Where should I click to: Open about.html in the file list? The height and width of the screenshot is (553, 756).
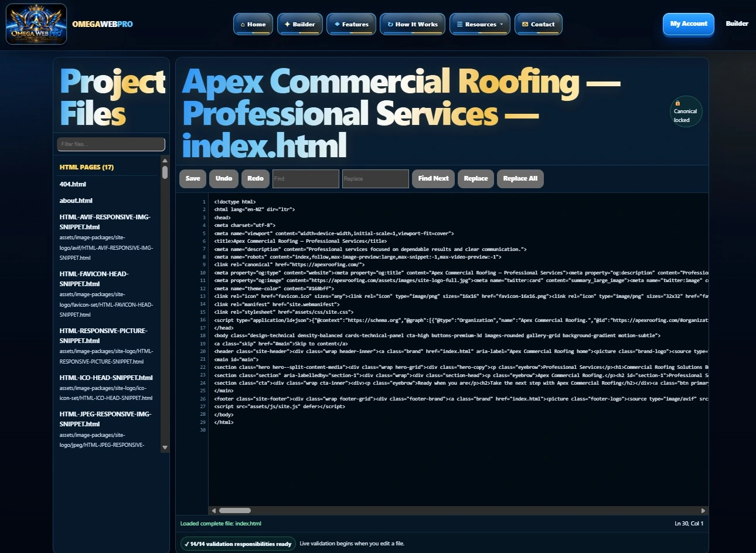[76, 201]
